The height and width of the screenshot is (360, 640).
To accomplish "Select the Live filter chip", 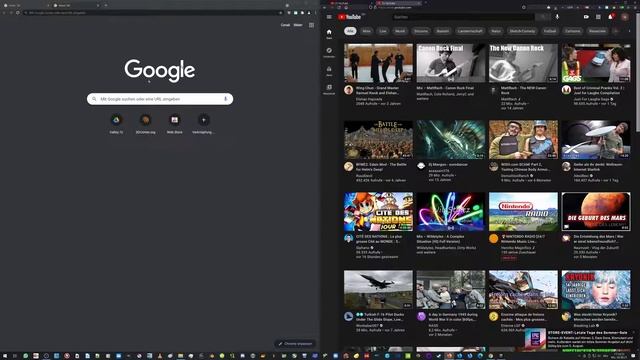I will [382, 31].
